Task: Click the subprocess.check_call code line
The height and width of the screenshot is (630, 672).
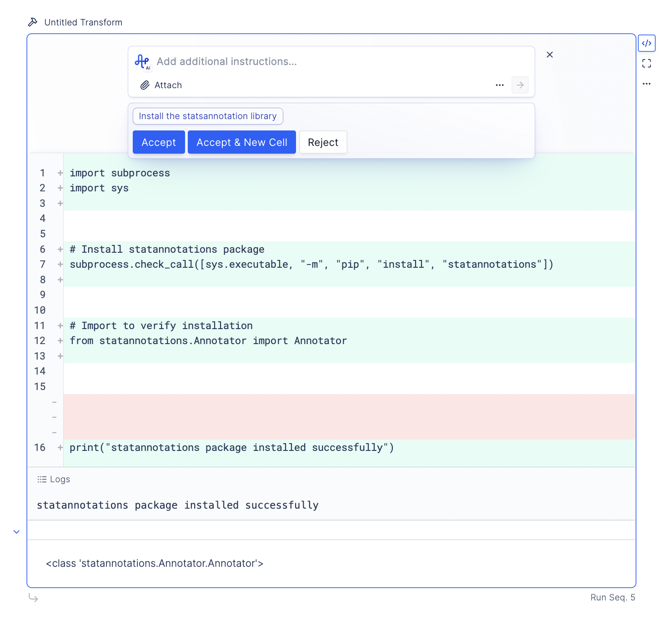Action: [311, 265]
